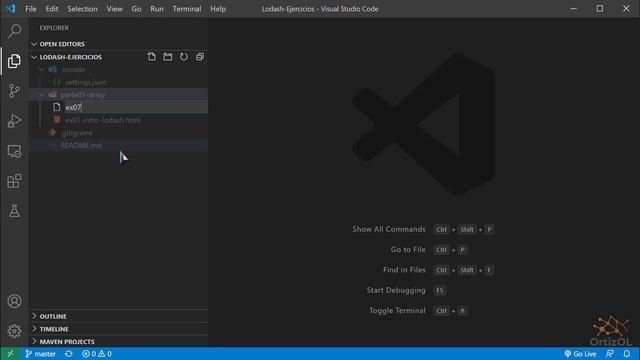
Task: Open the Run and Debug view
Action: pyautogui.click(x=14, y=121)
